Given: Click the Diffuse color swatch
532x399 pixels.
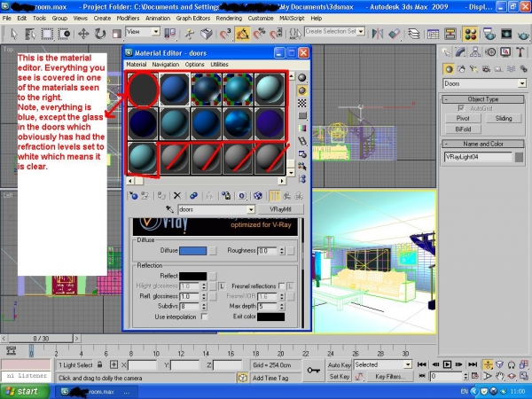Looking at the screenshot, I should [192, 251].
